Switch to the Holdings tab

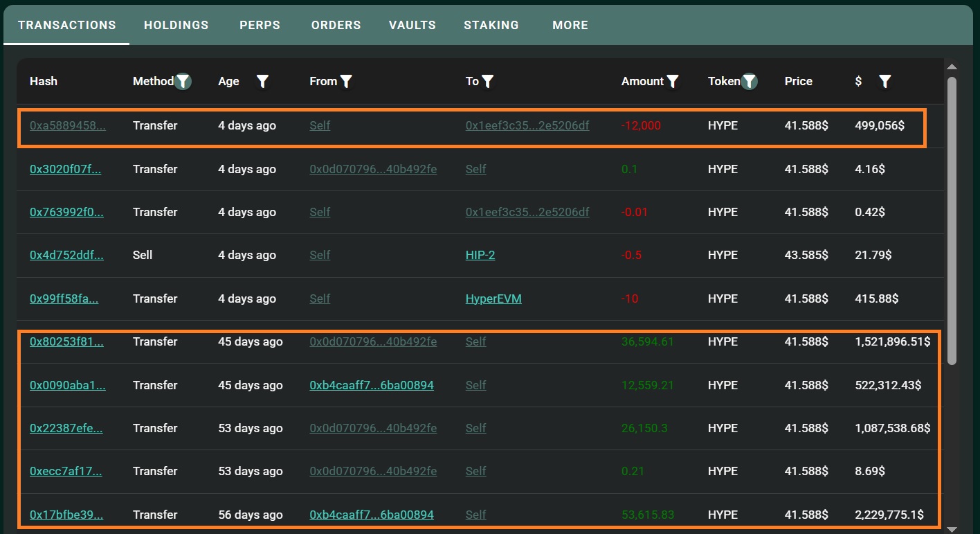pos(176,25)
